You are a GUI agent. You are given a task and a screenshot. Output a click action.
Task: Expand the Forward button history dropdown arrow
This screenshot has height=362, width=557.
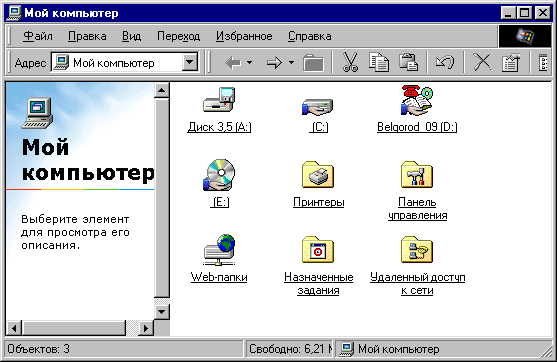291,63
